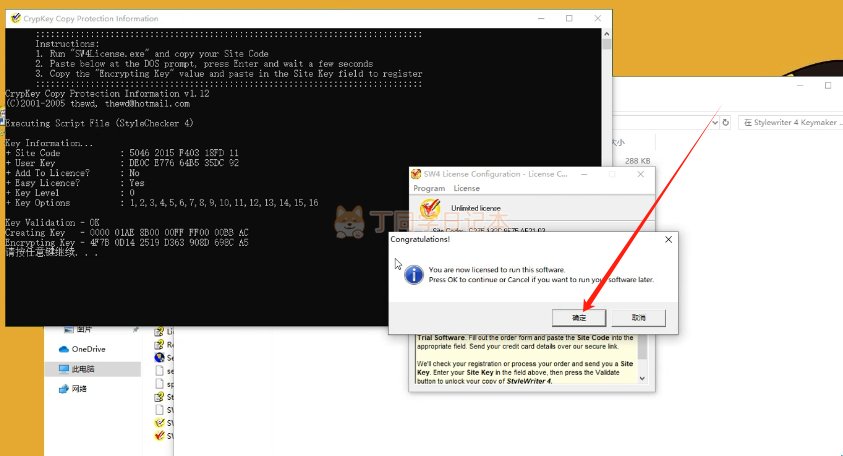
Task: Click the SW4 License Configuration title bar icon
Action: (416, 174)
